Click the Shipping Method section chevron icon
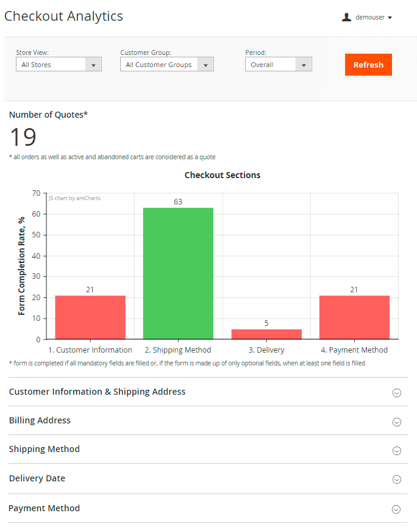Screen dimensions: 417x532 397,451
